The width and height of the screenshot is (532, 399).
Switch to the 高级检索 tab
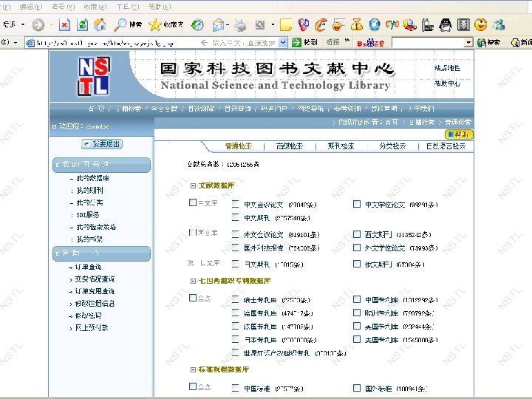click(290, 146)
